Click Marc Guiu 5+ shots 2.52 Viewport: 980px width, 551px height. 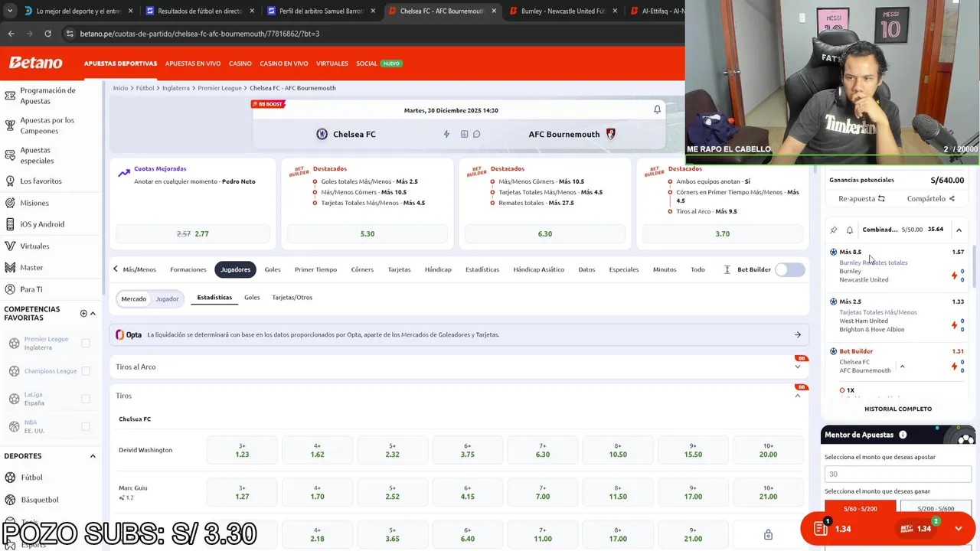392,492
